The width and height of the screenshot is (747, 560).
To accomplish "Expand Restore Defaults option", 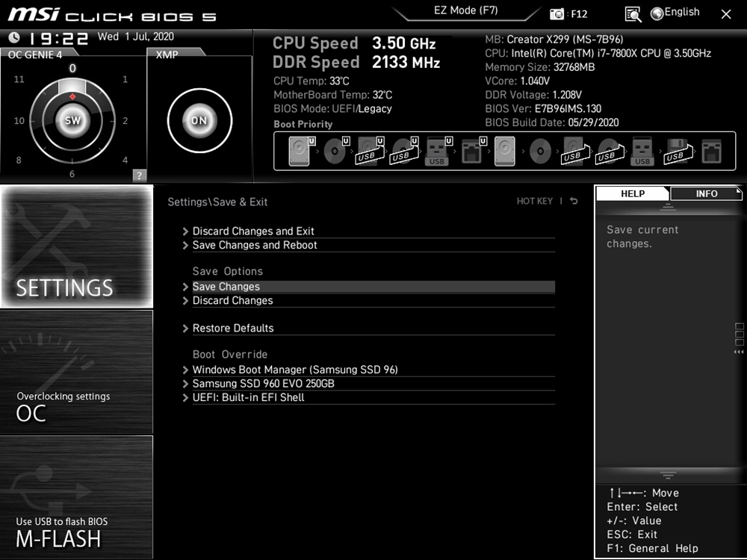I will 233,329.
